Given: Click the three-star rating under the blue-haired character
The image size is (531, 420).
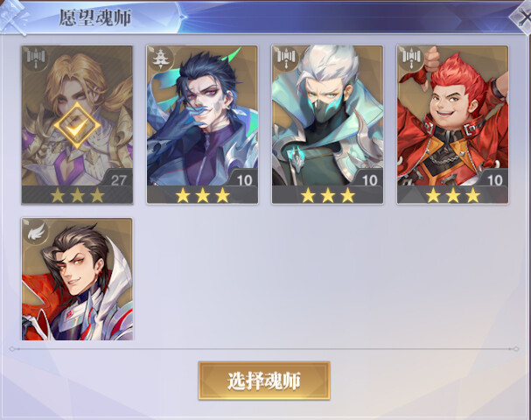Looking at the screenshot, I should click(202, 195).
